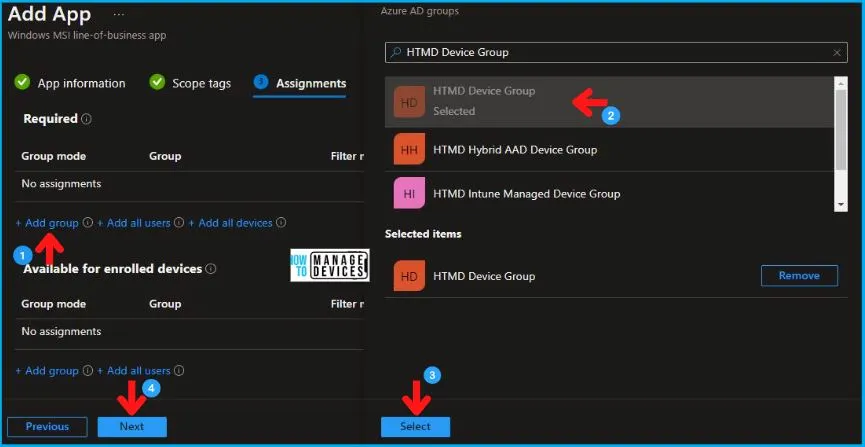Screen dimensions: 865x447
Task: Click the HD avatar of selected HTMD Device Group result
Action: (x=409, y=102)
